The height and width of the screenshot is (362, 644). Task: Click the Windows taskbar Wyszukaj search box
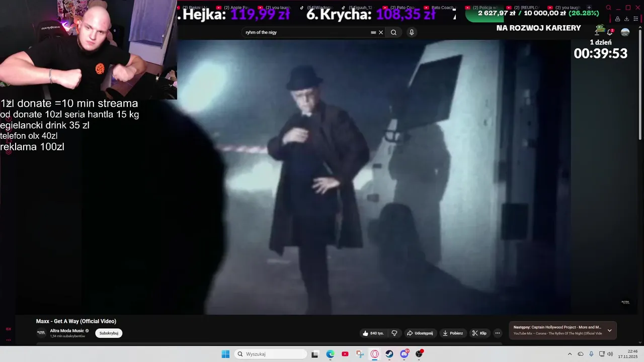click(x=271, y=354)
